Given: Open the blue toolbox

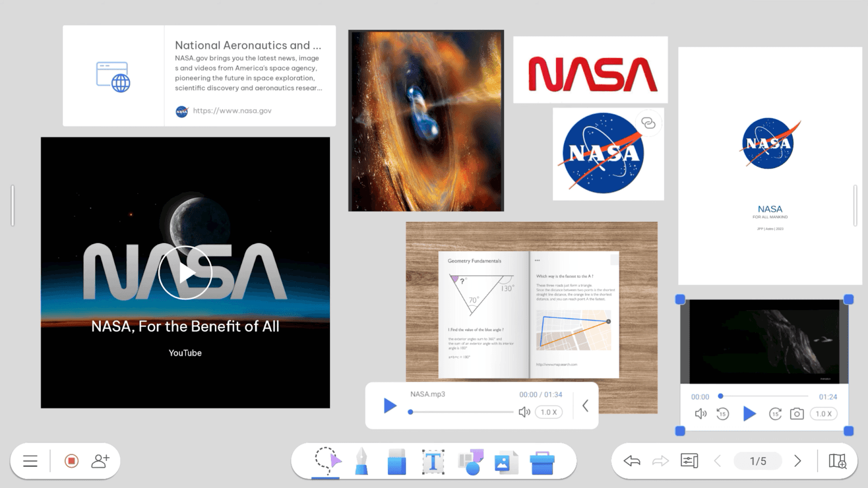Looking at the screenshot, I should [542, 463].
